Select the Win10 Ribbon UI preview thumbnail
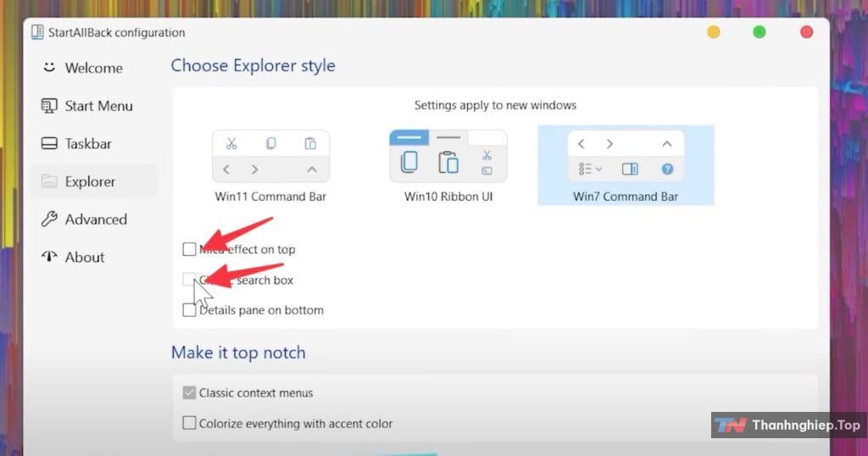 click(448, 157)
